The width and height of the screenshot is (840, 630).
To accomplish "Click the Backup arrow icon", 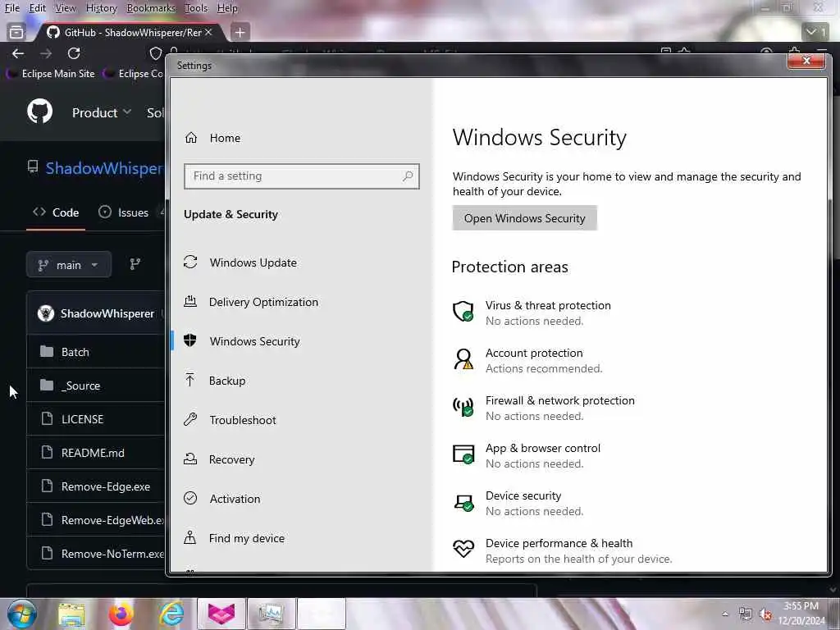I will click(189, 380).
